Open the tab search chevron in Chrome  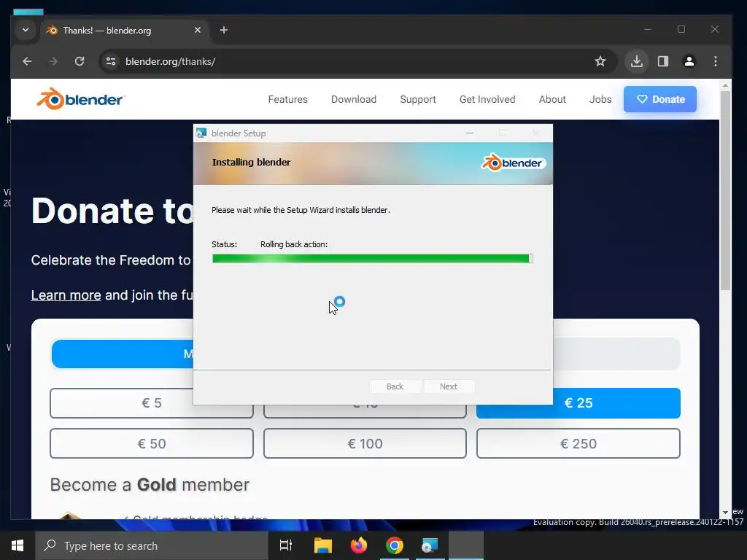coord(26,30)
